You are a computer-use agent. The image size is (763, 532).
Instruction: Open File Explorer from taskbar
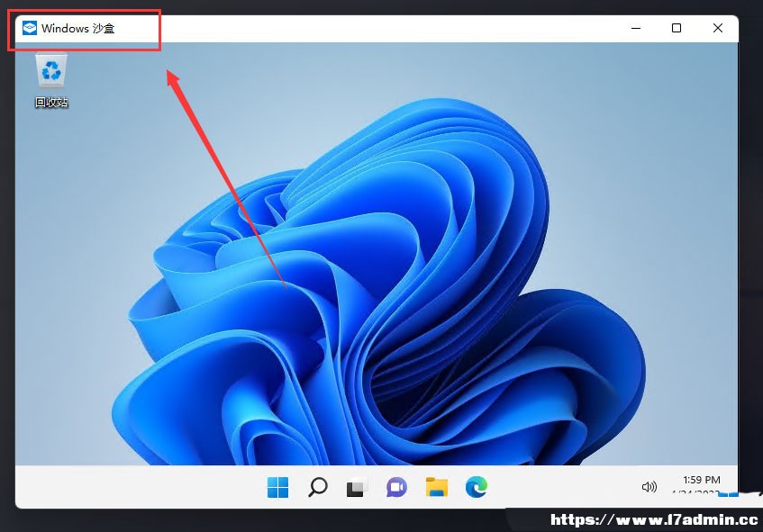(437, 487)
